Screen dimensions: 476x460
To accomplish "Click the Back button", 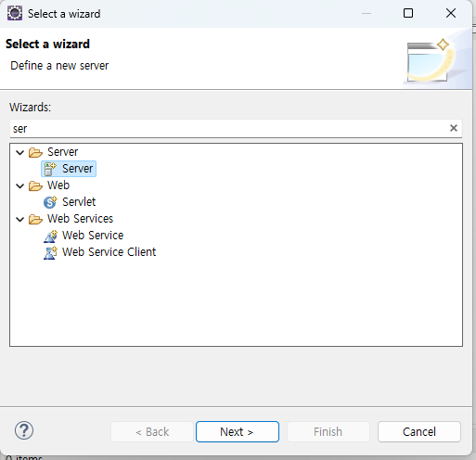I will point(152,431).
